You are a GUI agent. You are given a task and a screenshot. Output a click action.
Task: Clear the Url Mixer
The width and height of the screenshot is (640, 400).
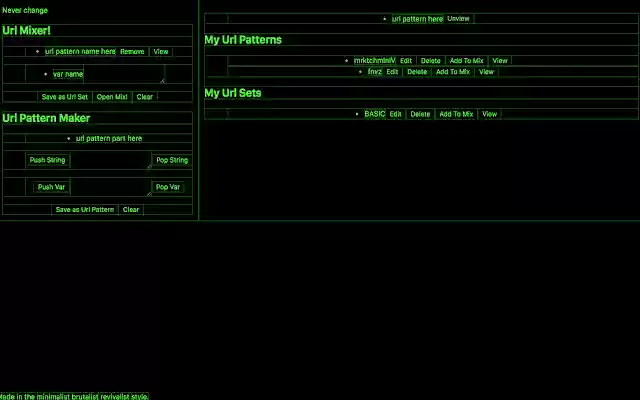point(144,97)
